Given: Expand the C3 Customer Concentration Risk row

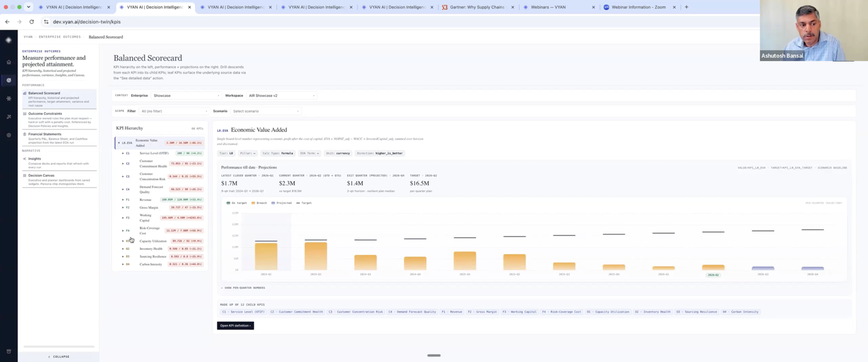Looking at the screenshot, I should (x=123, y=176).
